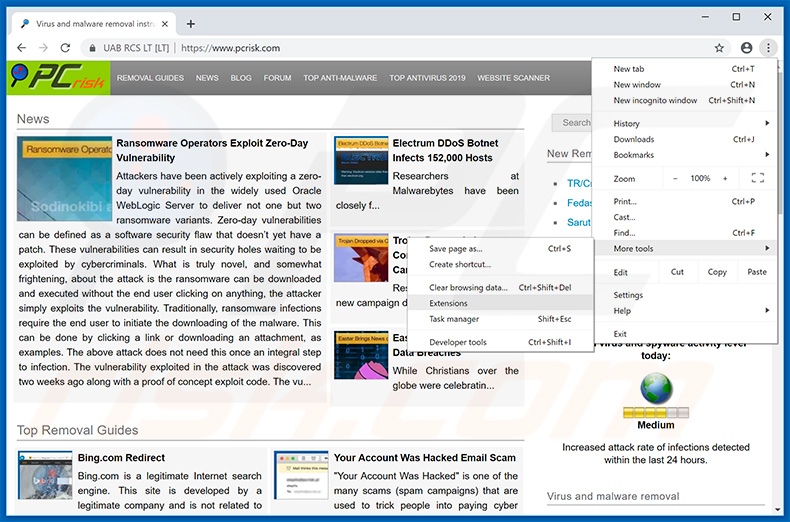This screenshot has width=790, height=522.
Task: Open Settings from the Chrome menu
Action: click(684, 295)
